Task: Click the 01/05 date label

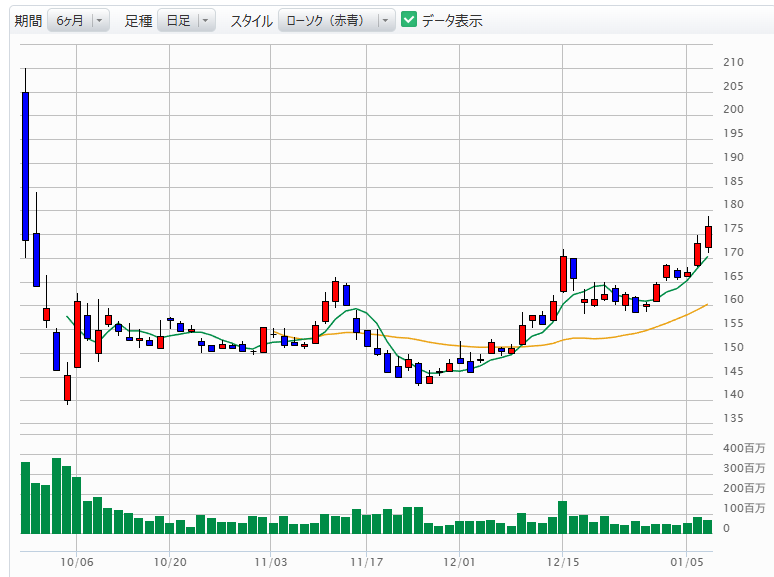Action: (x=688, y=563)
